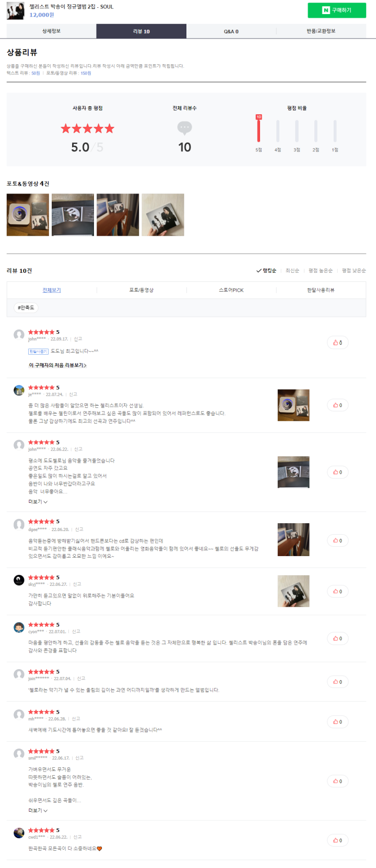
Task: Switch to the Q&A 0 tab
Action: coord(231,31)
